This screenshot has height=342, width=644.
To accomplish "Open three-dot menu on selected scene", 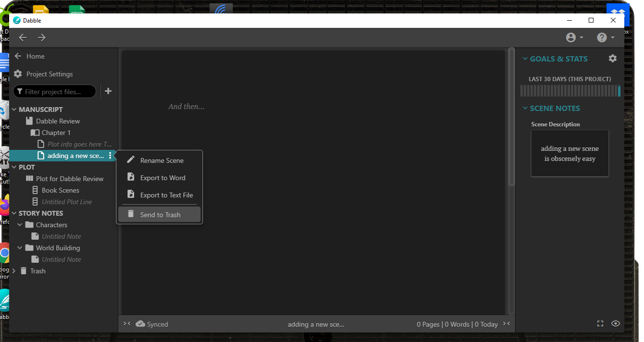I will [110, 156].
